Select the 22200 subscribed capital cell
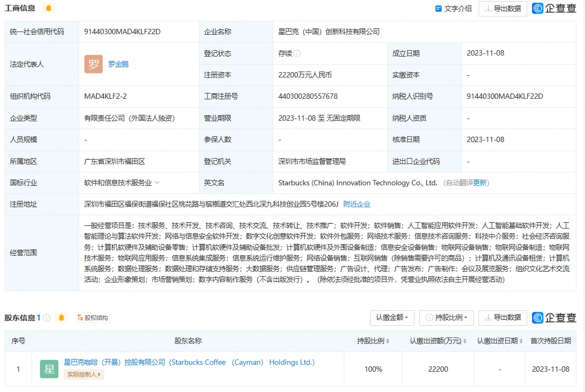The height and width of the screenshot is (392, 585). point(438,369)
